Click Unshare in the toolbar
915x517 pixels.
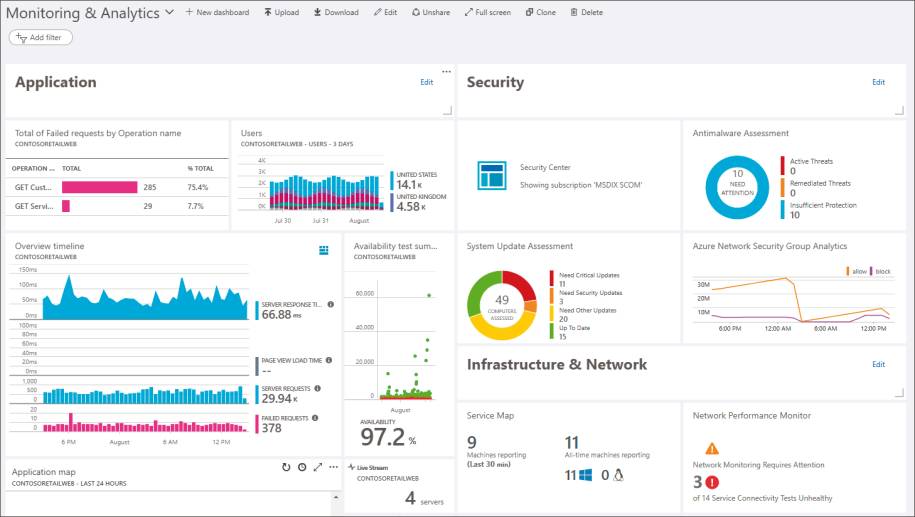(431, 12)
